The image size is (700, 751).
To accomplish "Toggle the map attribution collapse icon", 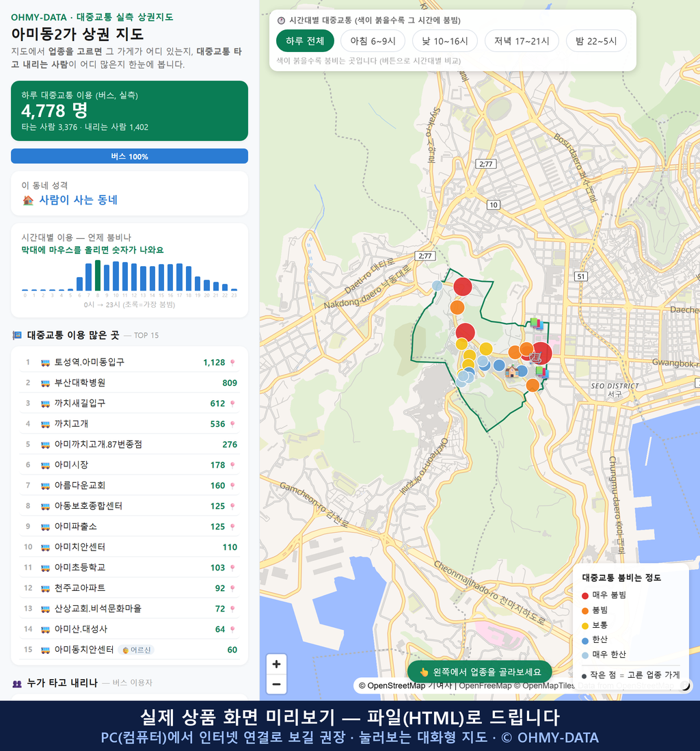I will click(x=685, y=686).
